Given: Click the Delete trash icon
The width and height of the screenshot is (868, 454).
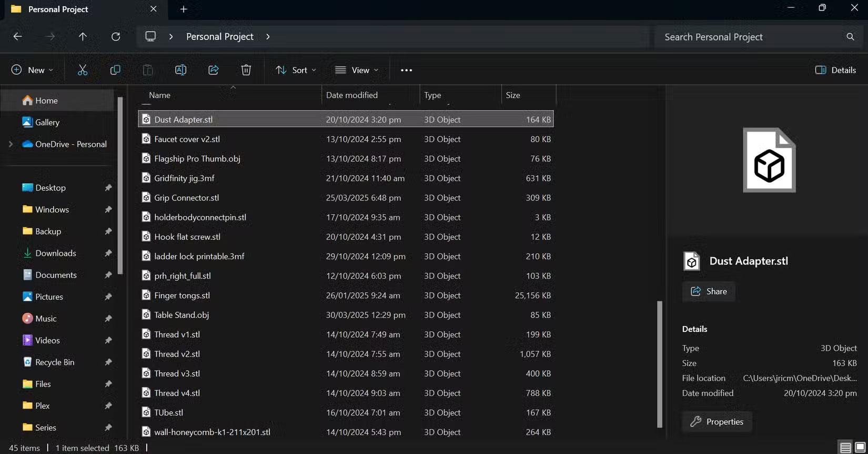Looking at the screenshot, I should point(246,70).
